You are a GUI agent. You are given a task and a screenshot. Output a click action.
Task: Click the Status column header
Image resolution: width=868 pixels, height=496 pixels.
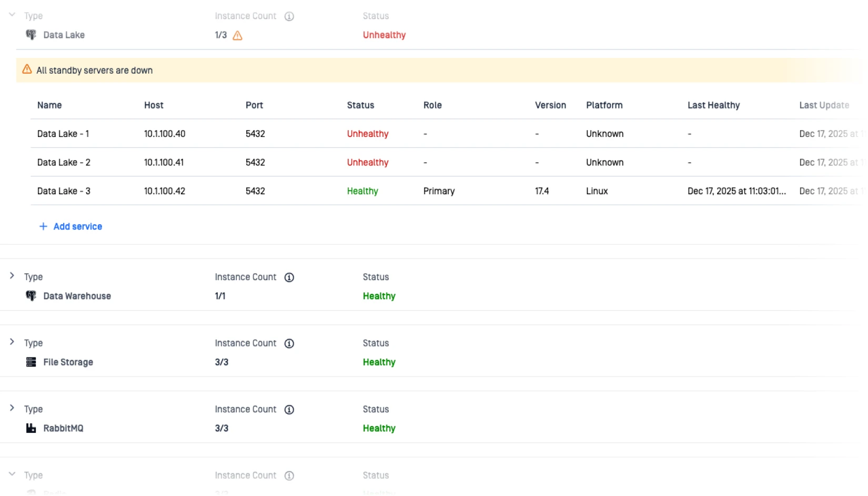360,105
